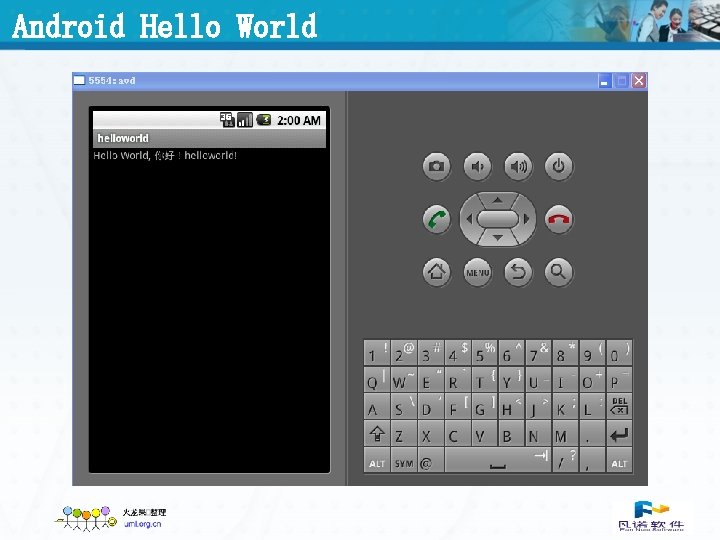The image size is (720, 540).
Task: Click the A key
Action: point(377,406)
